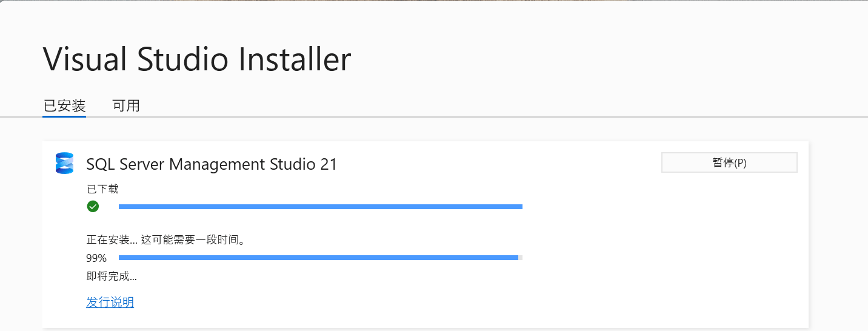Click the 99% percentage label
Image resolution: width=868 pixels, height=331 pixels.
coord(96,258)
